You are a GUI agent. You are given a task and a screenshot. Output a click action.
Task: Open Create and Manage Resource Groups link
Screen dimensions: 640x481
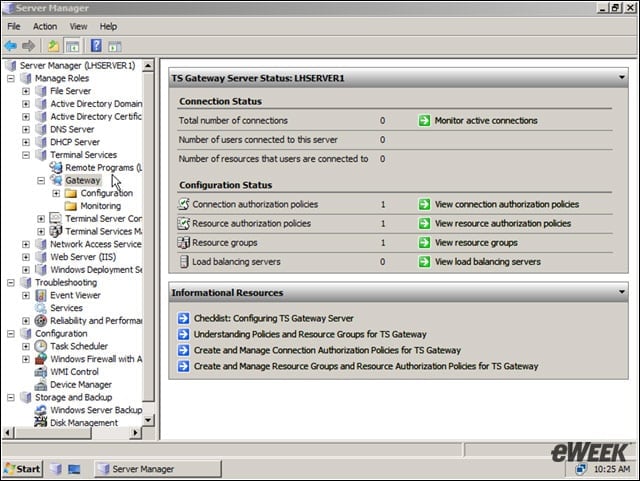[366, 366]
